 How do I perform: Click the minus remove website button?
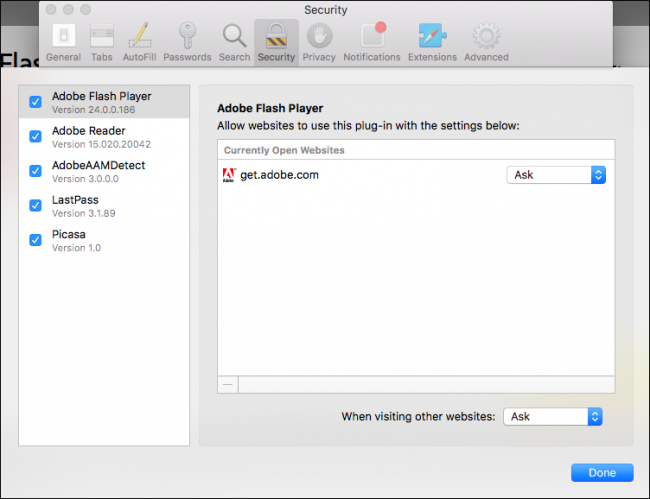pos(228,385)
